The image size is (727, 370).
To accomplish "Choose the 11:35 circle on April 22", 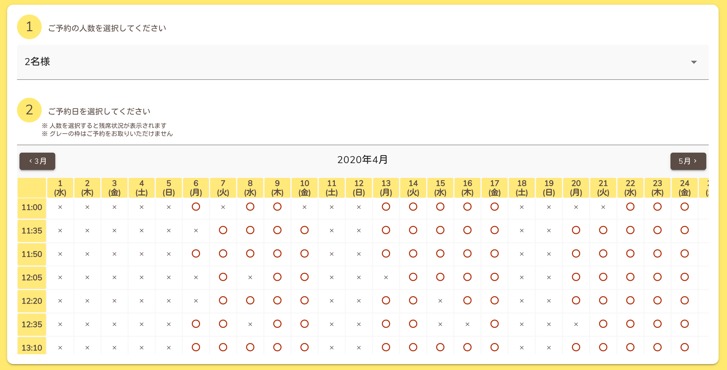I will pos(630,230).
